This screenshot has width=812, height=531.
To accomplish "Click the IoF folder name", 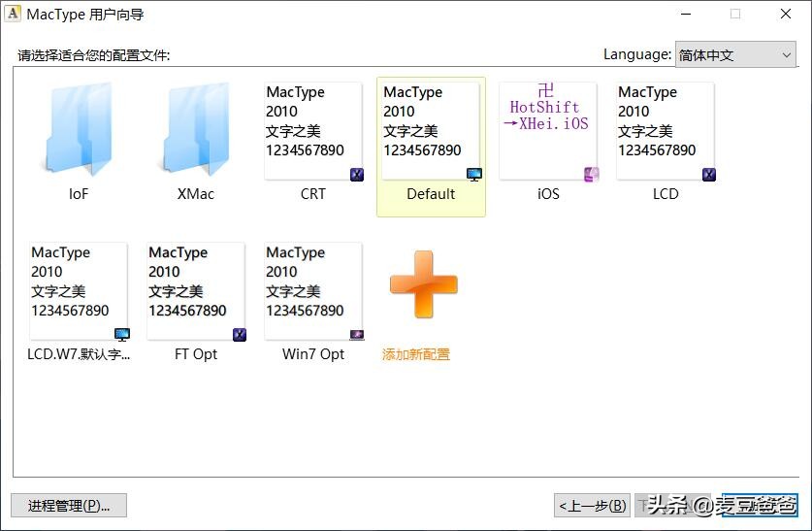I will [x=79, y=194].
